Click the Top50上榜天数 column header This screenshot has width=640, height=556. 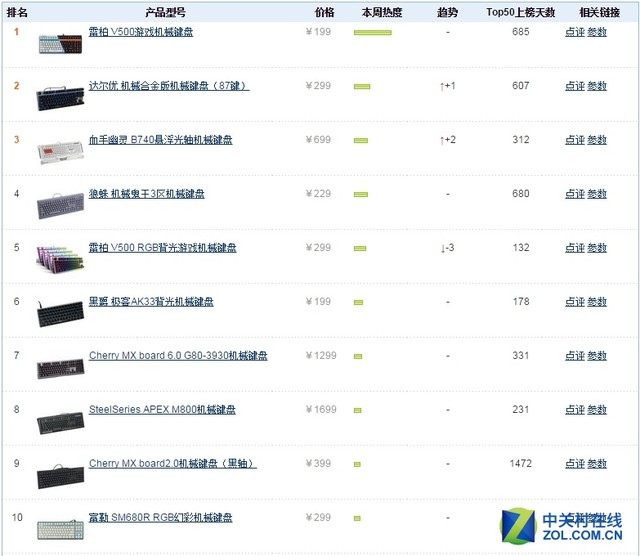coord(520,12)
